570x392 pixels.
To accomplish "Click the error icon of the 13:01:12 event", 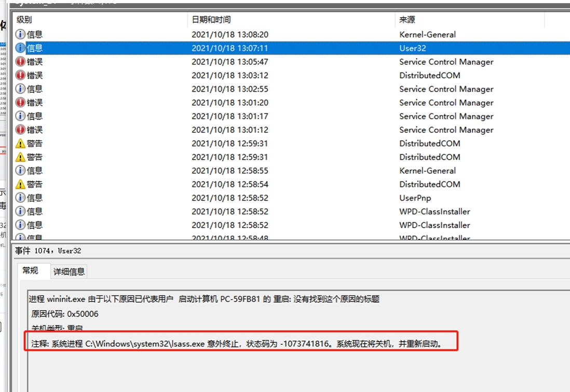I will click(20, 130).
